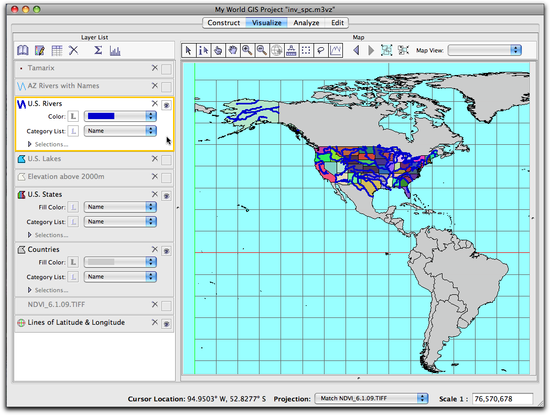Show the Elevation above 2000m layer
This screenshot has width=550, height=415.
pos(166,178)
